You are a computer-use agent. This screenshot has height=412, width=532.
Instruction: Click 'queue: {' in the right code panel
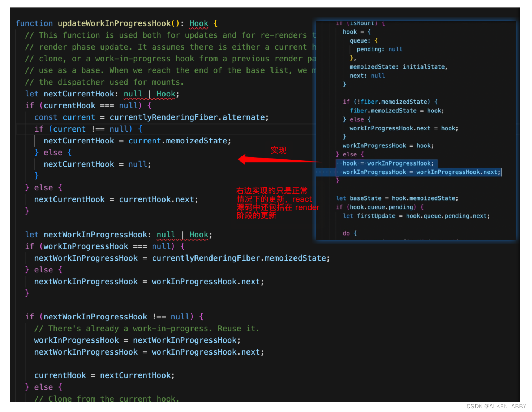pos(364,41)
